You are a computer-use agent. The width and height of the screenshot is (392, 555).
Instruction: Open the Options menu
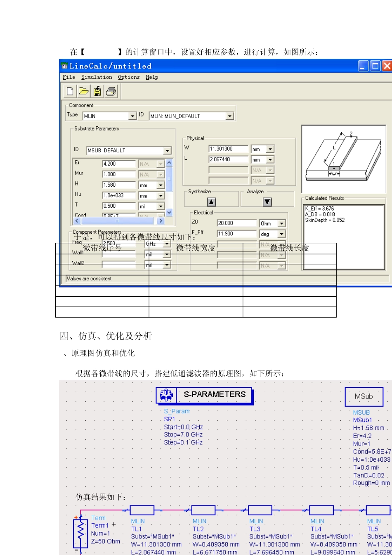[129, 77]
